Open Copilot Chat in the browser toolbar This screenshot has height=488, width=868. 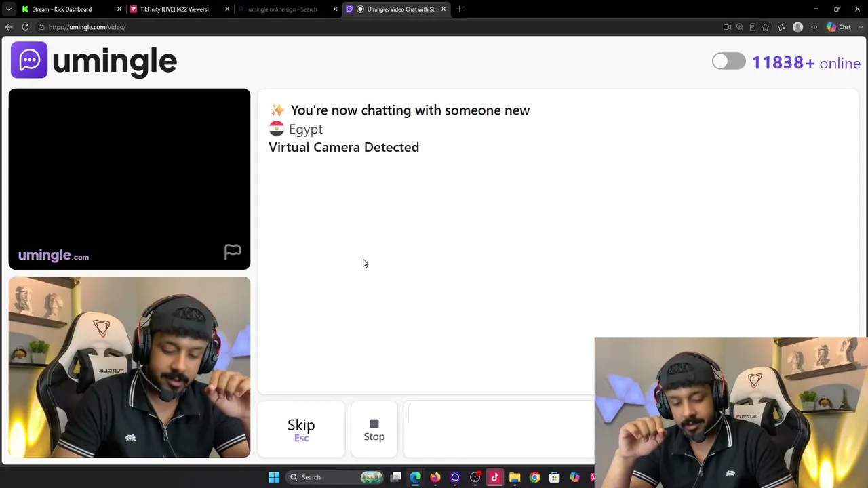839,27
